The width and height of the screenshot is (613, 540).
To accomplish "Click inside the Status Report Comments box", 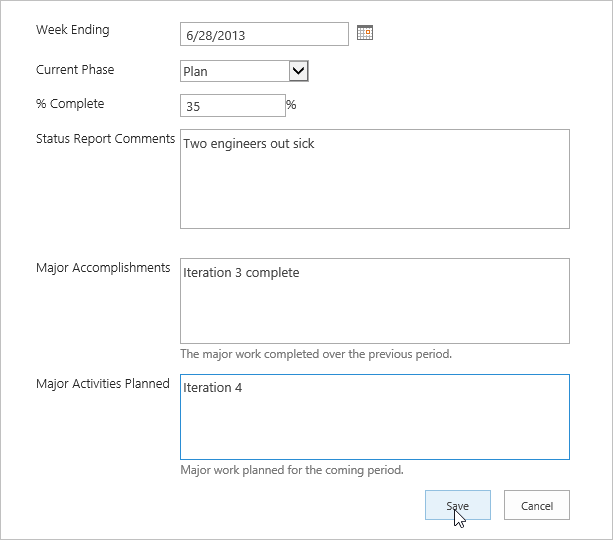I will point(374,185).
